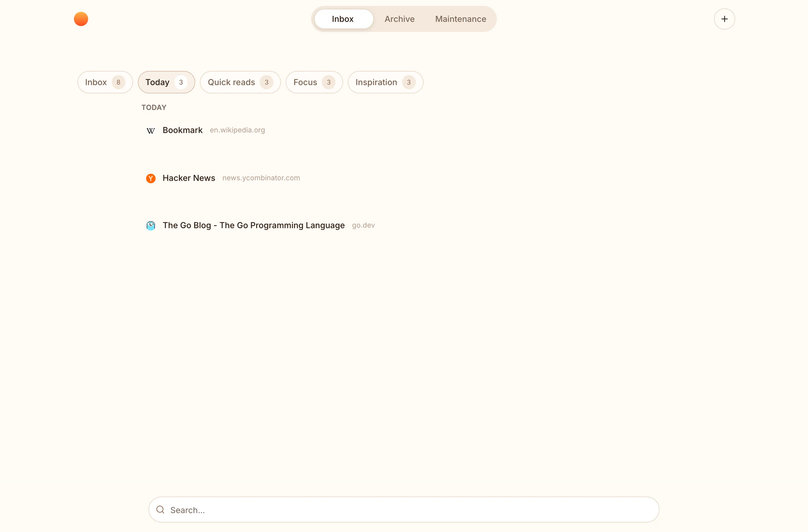808x532 pixels.
Task: Click the Hacker News Y favicon
Action: (x=151, y=178)
